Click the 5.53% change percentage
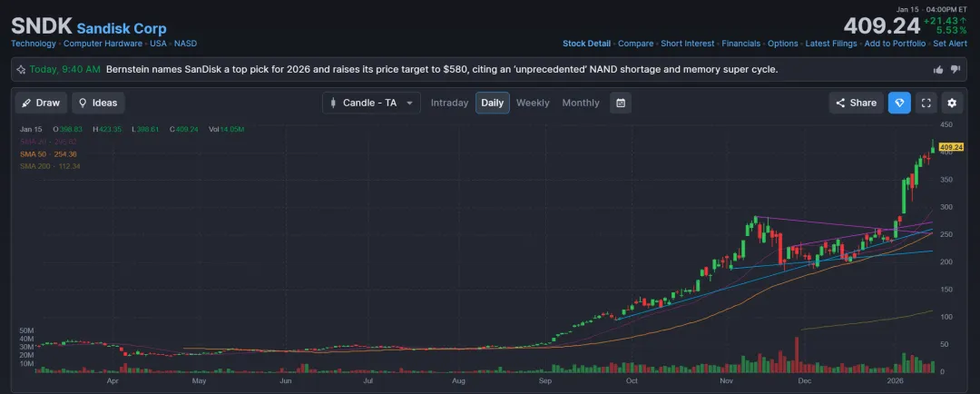The image size is (980, 394). pyautogui.click(x=951, y=30)
